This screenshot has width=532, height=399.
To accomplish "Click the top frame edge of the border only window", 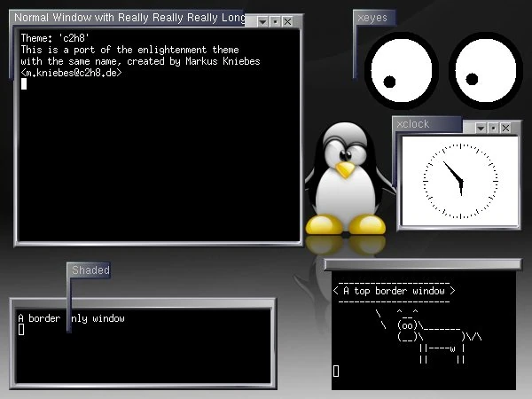I will coord(143,303).
